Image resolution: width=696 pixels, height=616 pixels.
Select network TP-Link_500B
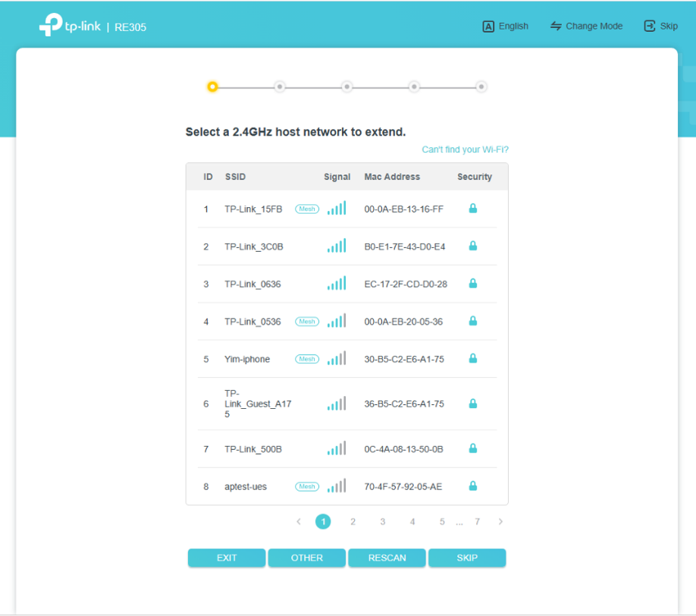click(x=347, y=449)
